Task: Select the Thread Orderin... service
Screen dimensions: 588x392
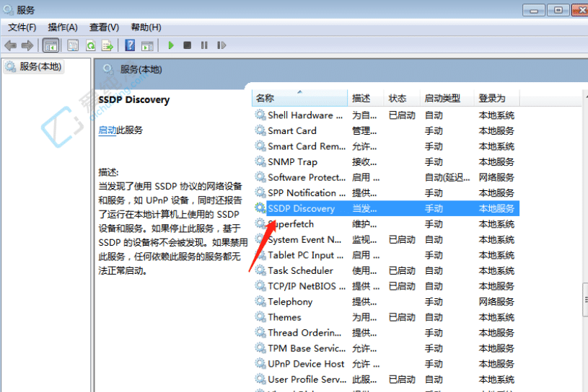Action: tap(386, 333)
